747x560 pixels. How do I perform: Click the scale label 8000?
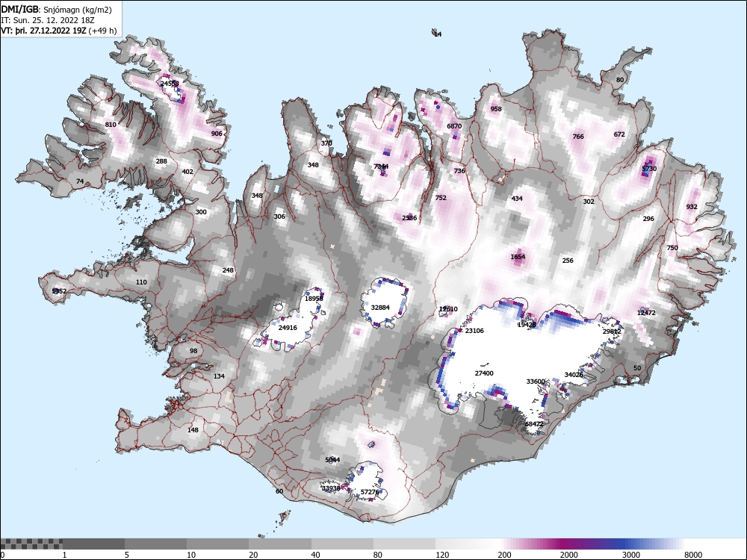click(693, 555)
